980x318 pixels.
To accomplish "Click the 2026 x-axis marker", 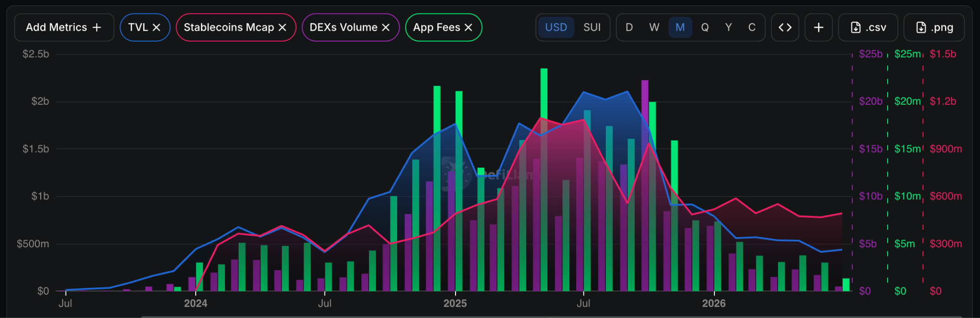I will (714, 303).
